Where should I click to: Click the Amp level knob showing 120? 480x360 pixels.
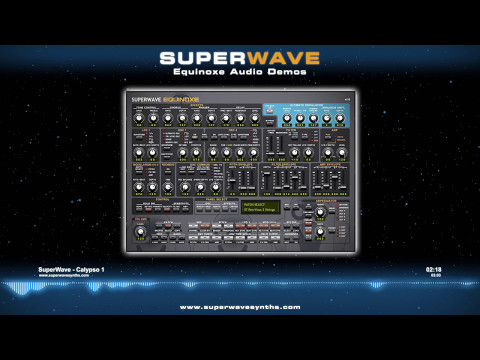pyautogui.click(x=342, y=153)
